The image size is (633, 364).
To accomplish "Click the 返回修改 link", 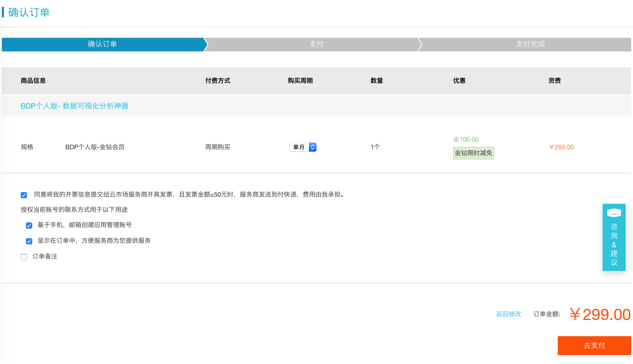I will [x=508, y=314].
